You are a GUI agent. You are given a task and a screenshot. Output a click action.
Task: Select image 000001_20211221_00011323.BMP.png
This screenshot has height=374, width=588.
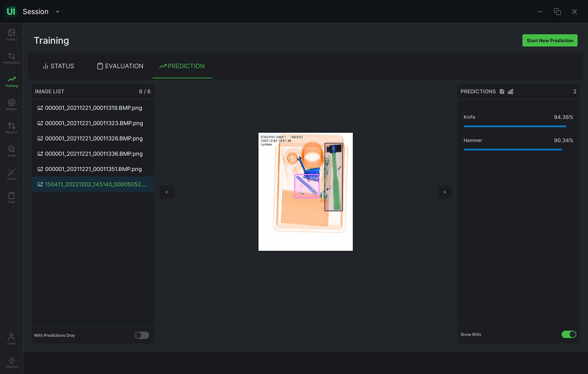click(93, 123)
